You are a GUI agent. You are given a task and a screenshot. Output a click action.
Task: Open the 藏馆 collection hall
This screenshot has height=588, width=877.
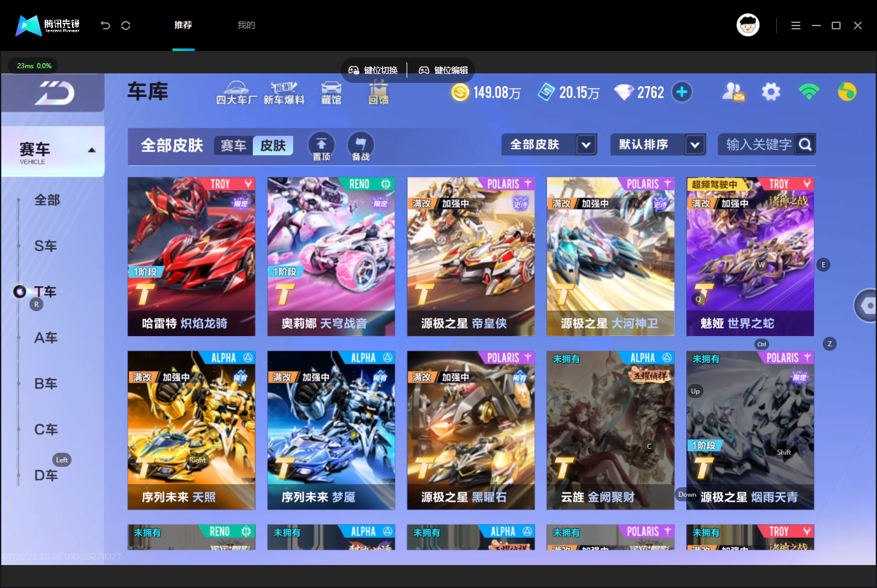click(331, 93)
